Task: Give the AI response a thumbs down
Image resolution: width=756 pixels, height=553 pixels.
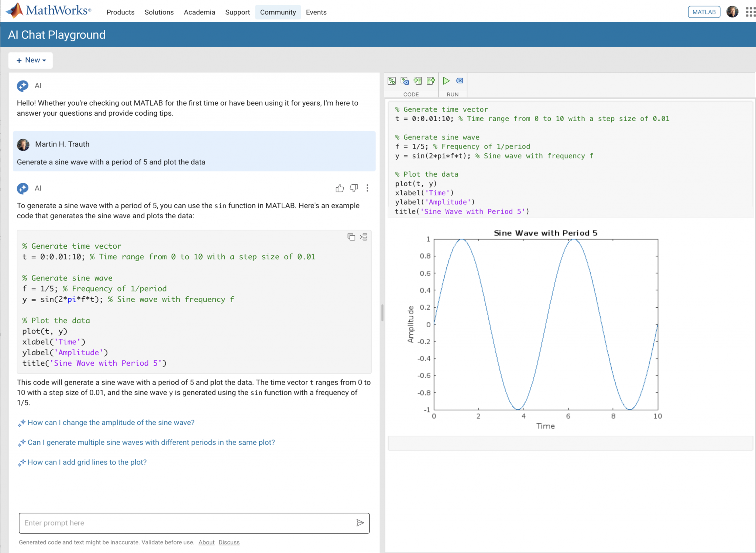Action: (x=354, y=188)
